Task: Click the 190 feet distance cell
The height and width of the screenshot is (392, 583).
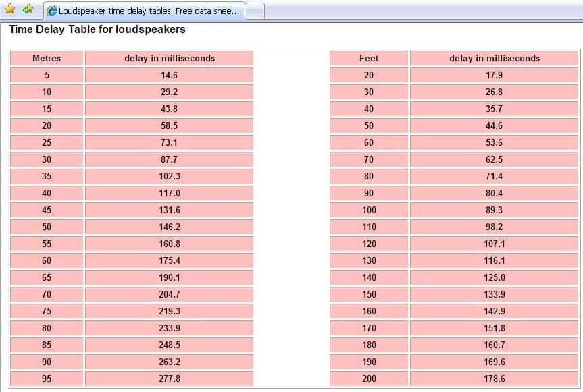Action: tap(369, 362)
